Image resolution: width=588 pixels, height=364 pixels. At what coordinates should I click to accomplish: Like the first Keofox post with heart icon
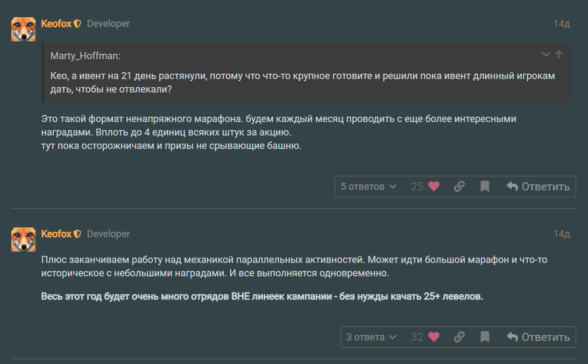[434, 187]
